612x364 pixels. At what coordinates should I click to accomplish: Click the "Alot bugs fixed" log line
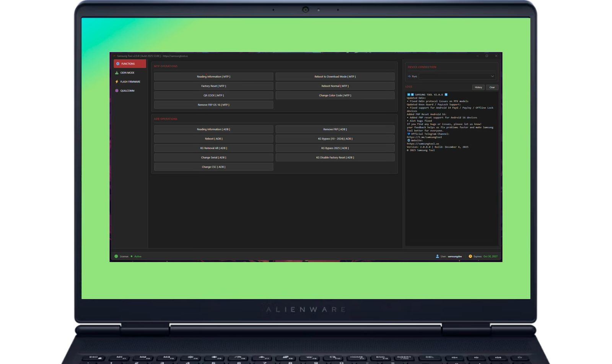419,121
